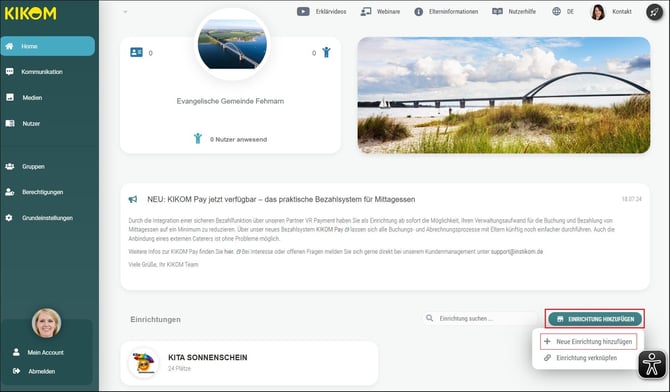Open Elterninformationen
This screenshot has width=670, height=392.
[453, 12]
